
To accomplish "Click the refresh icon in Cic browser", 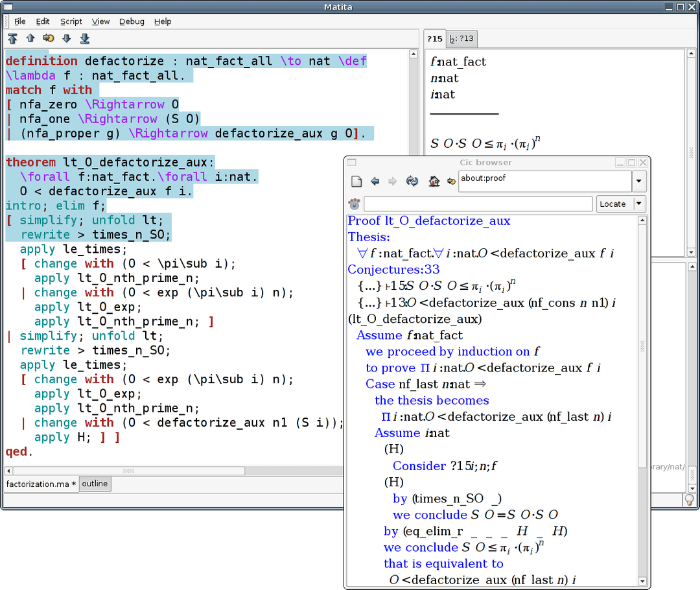I will pos(412,182).
